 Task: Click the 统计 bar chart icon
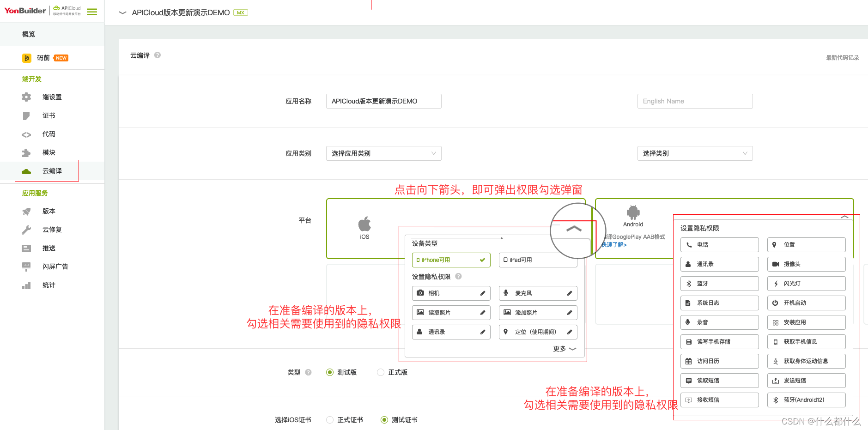(x=26, y=285)
